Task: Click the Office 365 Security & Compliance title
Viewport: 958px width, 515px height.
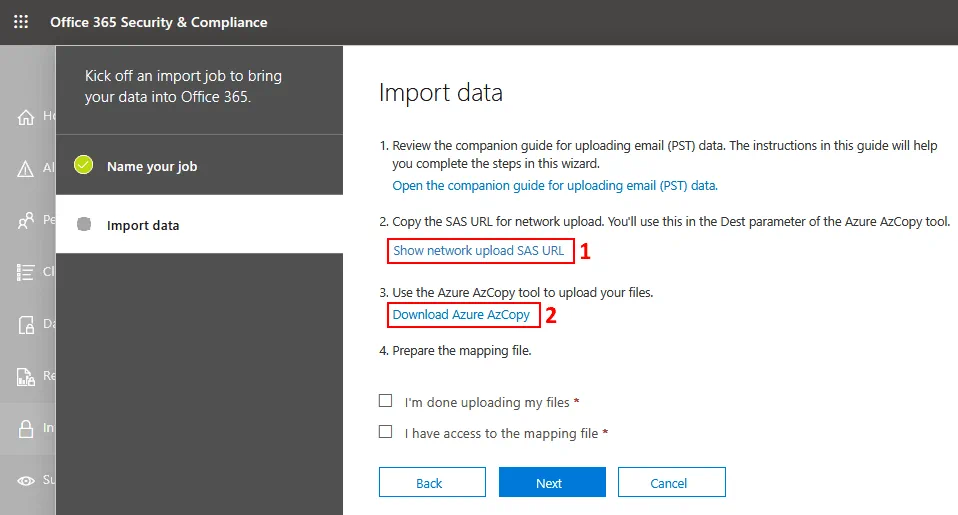Action: (159, 22)
